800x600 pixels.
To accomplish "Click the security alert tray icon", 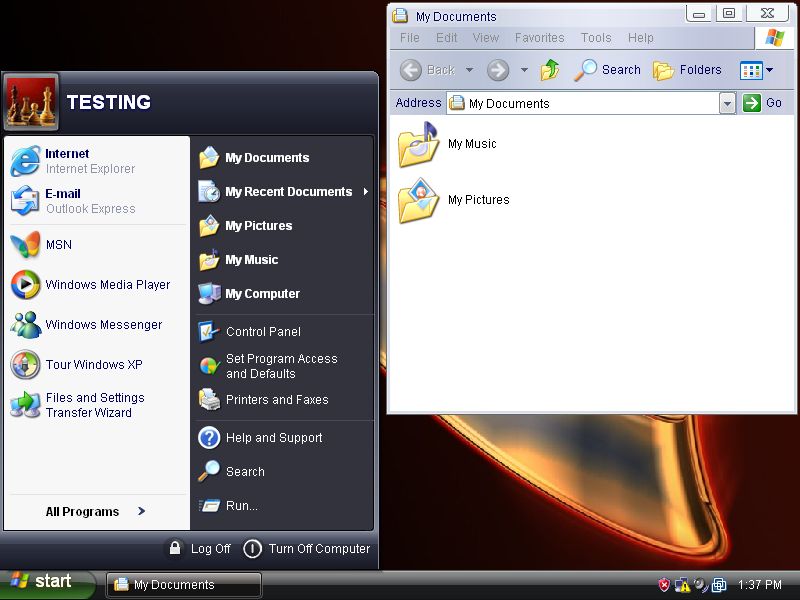I will pos(664,585).
